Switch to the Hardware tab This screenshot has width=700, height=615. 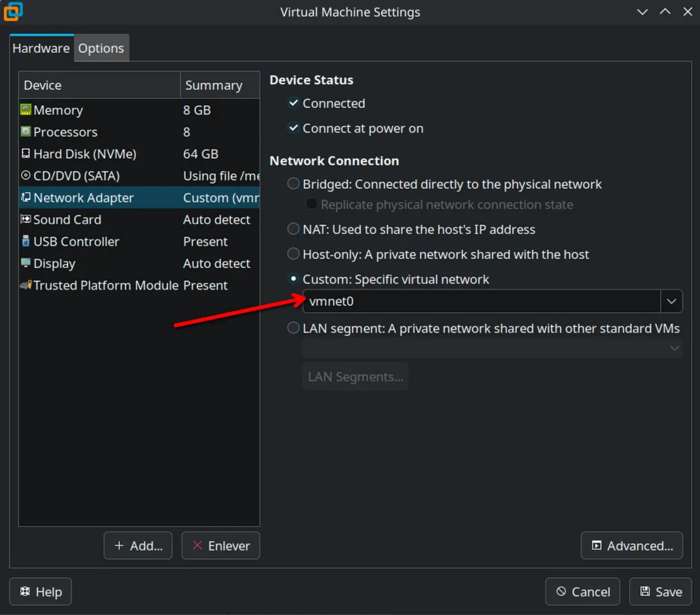point(41,48)
